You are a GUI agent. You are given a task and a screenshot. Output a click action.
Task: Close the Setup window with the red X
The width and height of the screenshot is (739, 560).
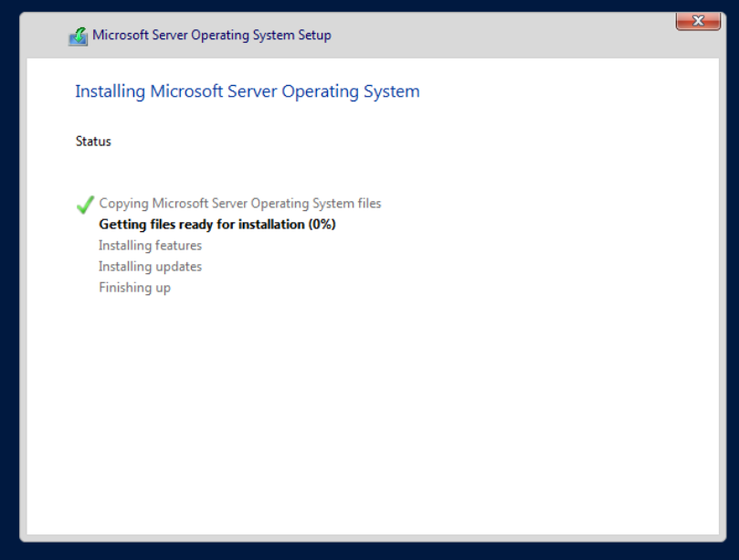(x=698, y=21)
